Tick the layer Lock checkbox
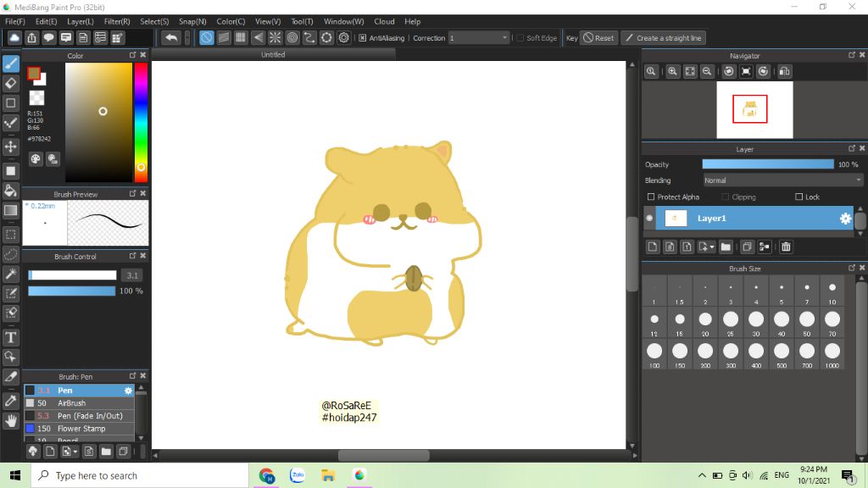 pyautogui.click(x=798, y=197)
